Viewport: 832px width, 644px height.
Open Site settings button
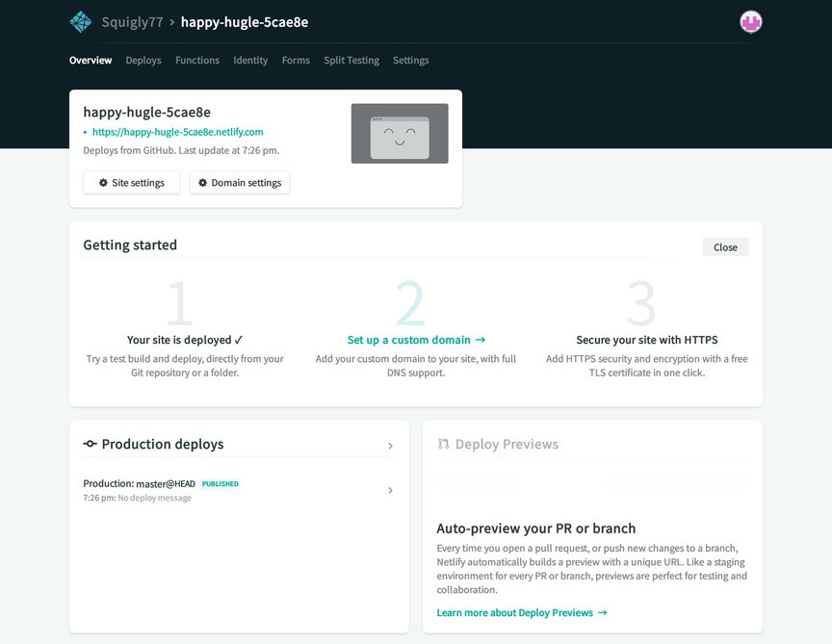(x=132, y=183)
